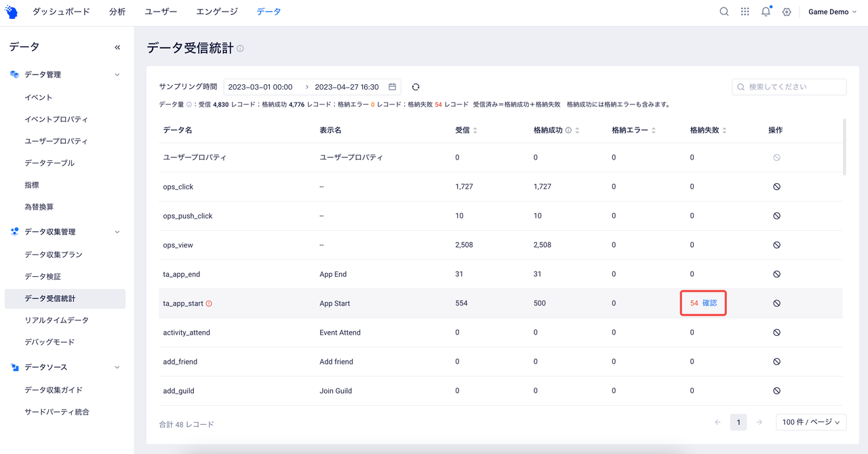Collapse the sidebar with double-chevron icon

pyautogui.click(x=117, y=48)
